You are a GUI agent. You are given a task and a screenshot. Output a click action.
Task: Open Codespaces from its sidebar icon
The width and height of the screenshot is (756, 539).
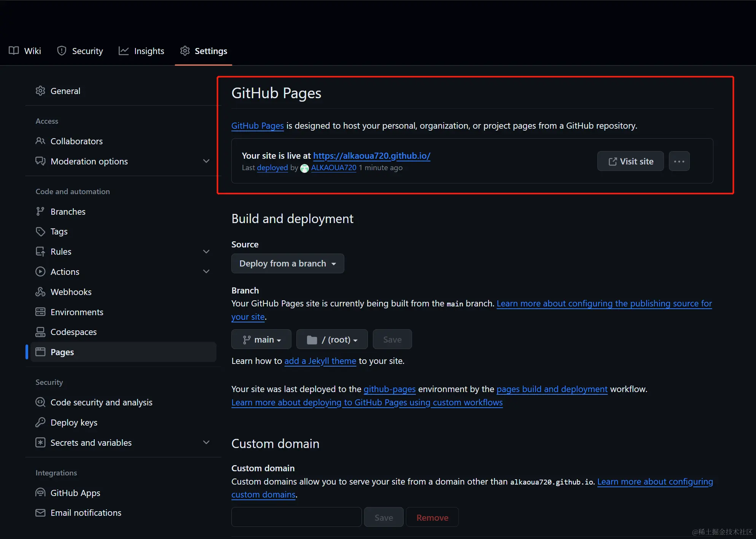41,332
